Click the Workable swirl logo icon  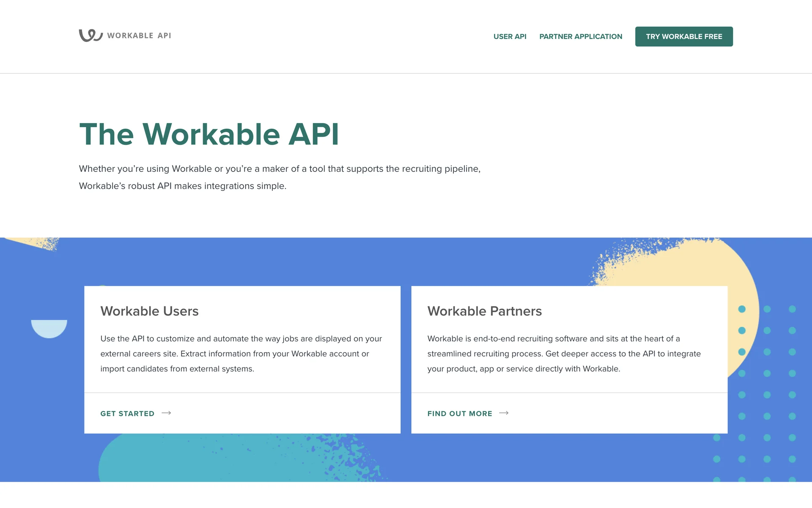pyautogui.click(x=91, y=36)
